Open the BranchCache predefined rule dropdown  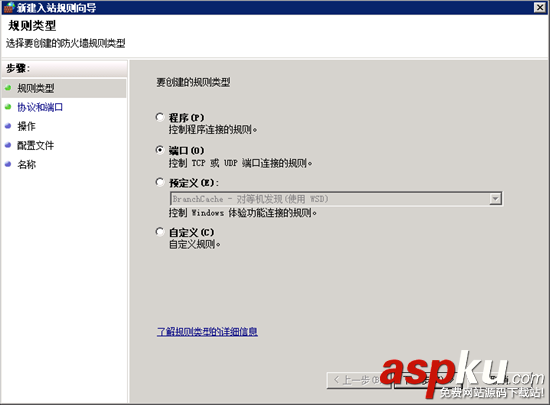[336, 199]
